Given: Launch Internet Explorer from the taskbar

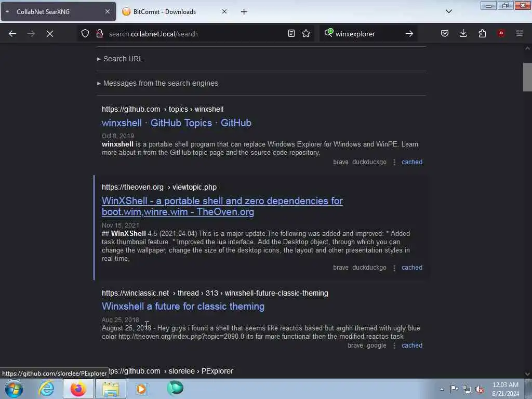Looking at the screenshot, I should click(46, 389).
